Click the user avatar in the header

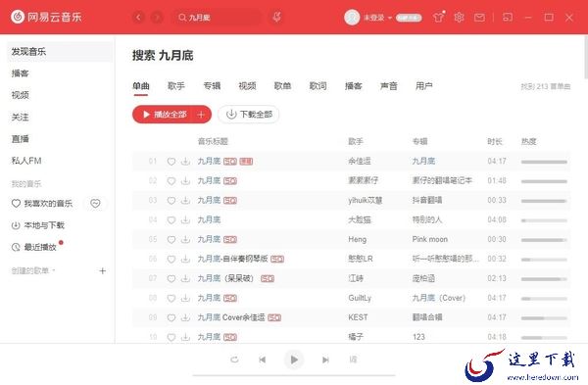(x=352, y=18)
